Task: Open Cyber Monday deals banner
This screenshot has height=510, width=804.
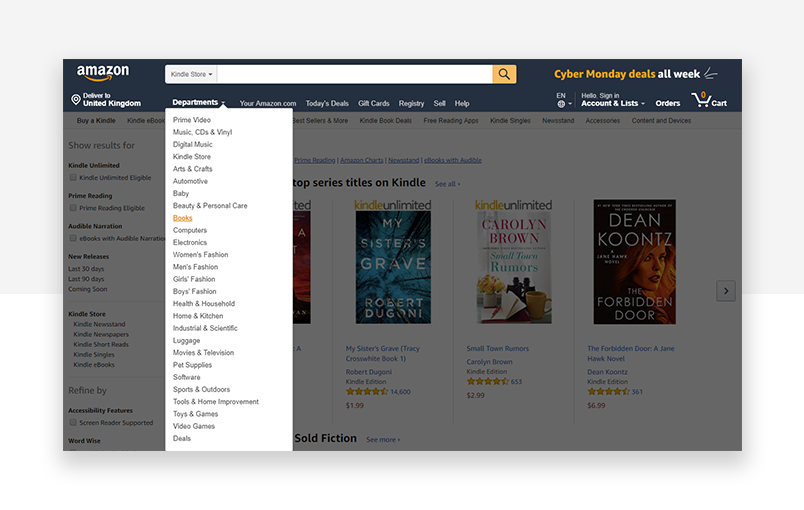Action: click(x=635, y=74)
